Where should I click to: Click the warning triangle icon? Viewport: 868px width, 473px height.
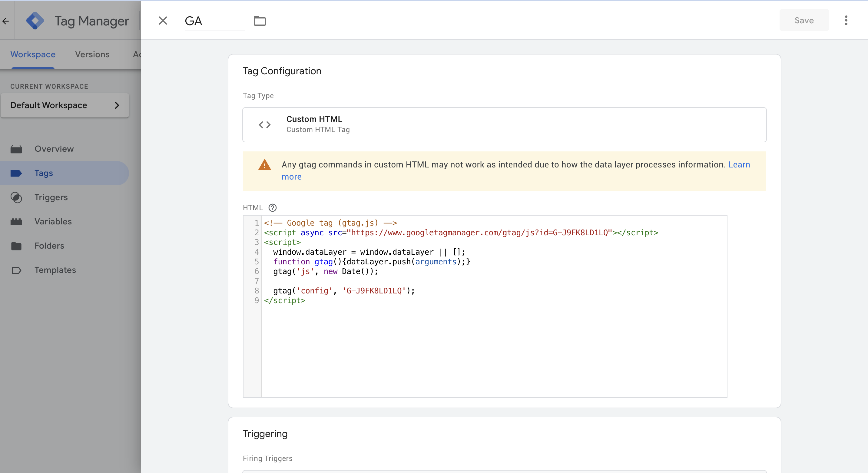tap(264, 165)
